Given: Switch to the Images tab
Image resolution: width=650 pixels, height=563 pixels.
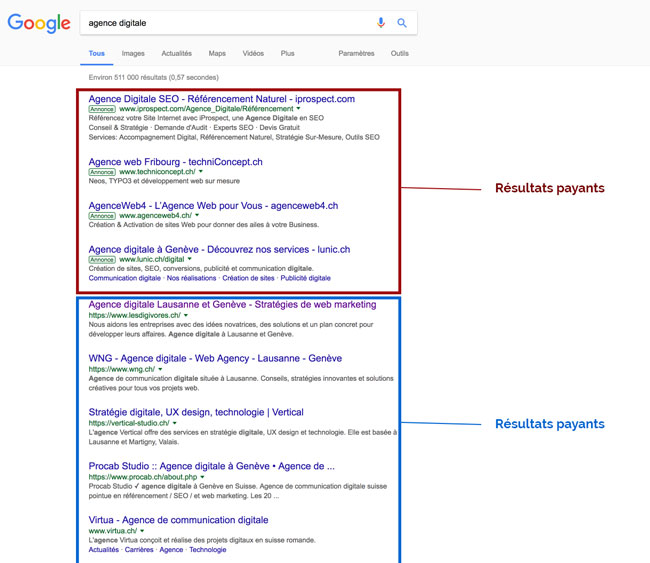Looking at the screenshot, I should (x=133, y=53).
